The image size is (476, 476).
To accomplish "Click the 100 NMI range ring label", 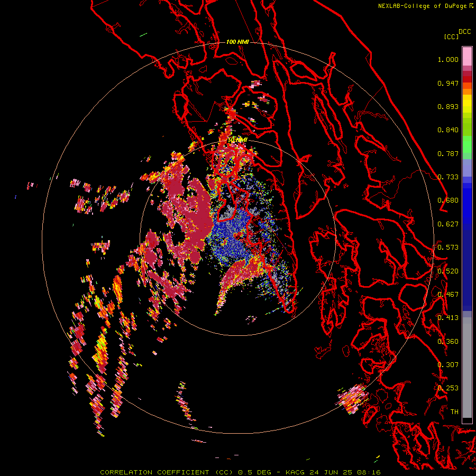I will click(x=237, y=42).
